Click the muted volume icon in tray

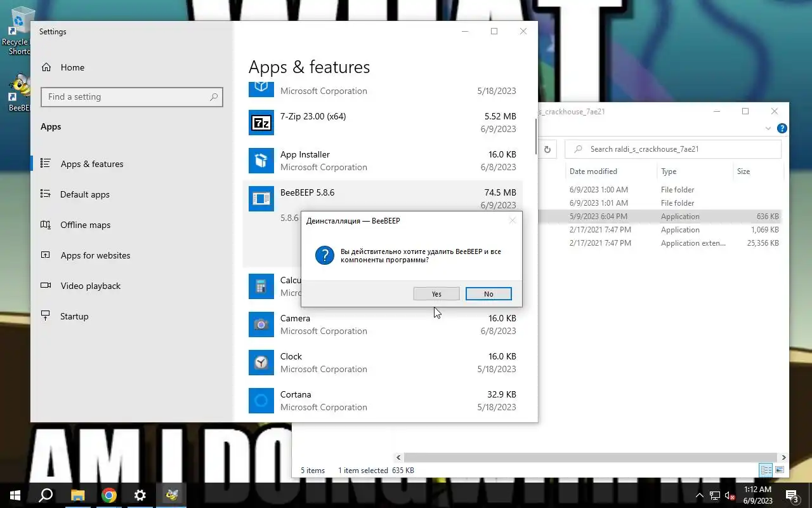click(730, 495)
